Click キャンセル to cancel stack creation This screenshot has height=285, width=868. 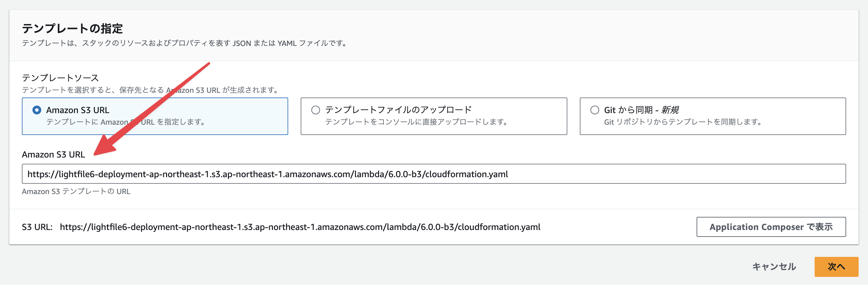point(774,267)
